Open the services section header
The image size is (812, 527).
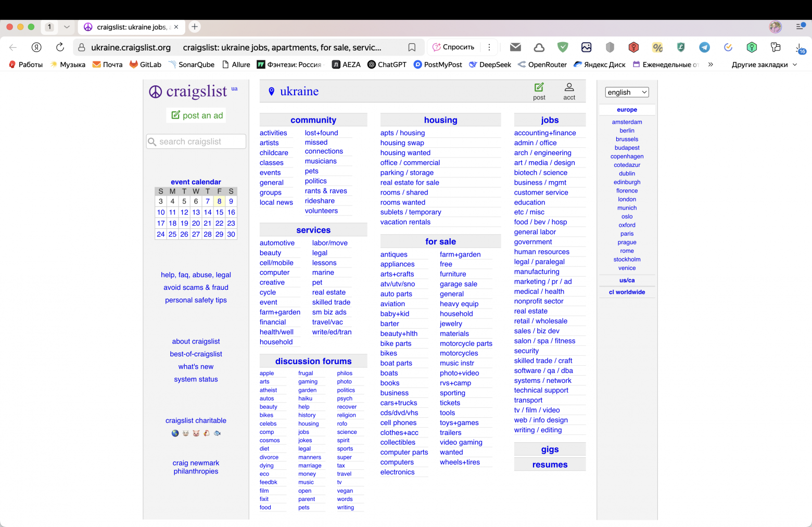(313, 230)
